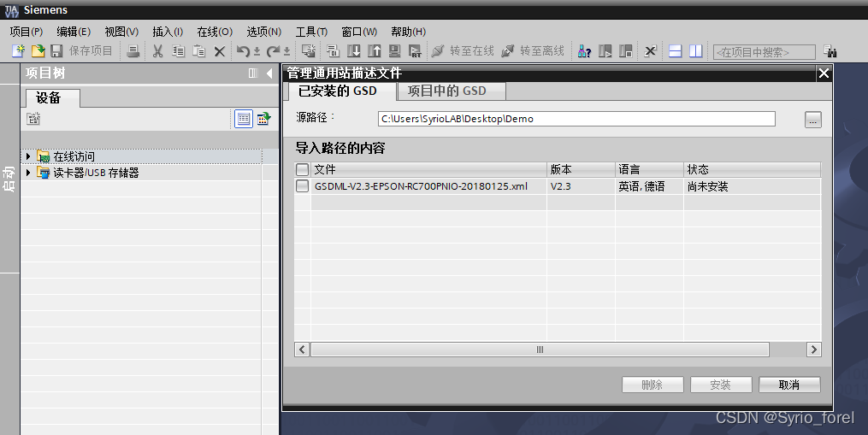868x435 pixels.
Task: Expand the 读卡器/USB 存储器 tree node
Action: (28, 173)
